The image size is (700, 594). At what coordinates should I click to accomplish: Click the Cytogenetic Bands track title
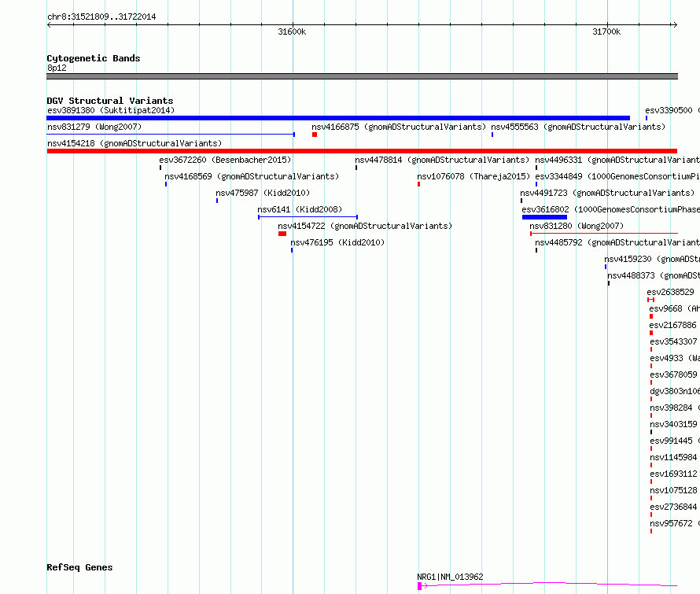(x=94, y=58)
